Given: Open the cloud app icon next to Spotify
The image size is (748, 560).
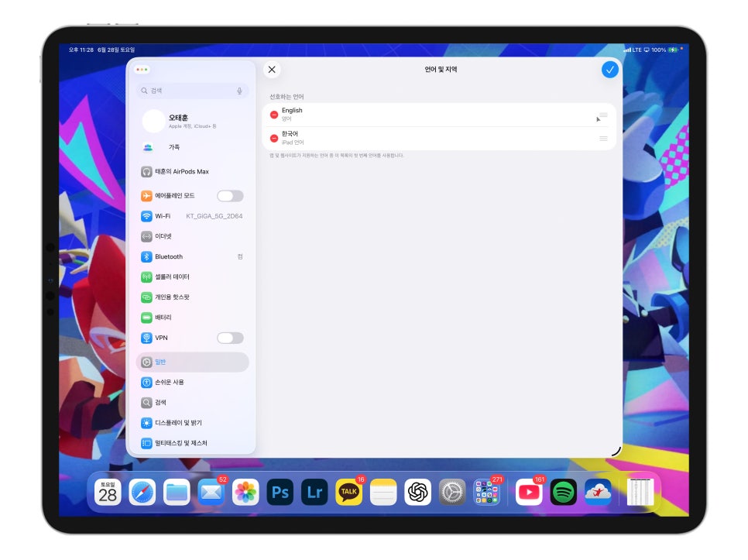Looking at the screenshot, I should [598, 493].
